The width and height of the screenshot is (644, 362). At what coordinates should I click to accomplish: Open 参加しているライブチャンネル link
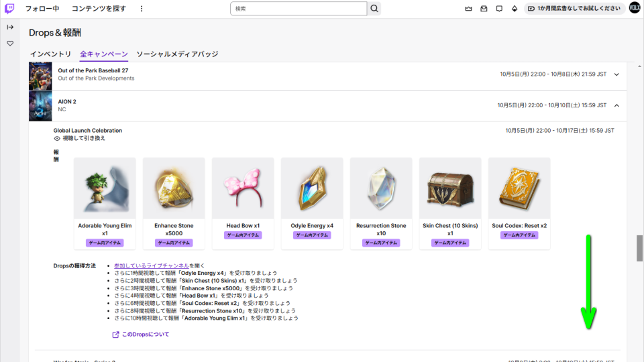coord(152,266)
